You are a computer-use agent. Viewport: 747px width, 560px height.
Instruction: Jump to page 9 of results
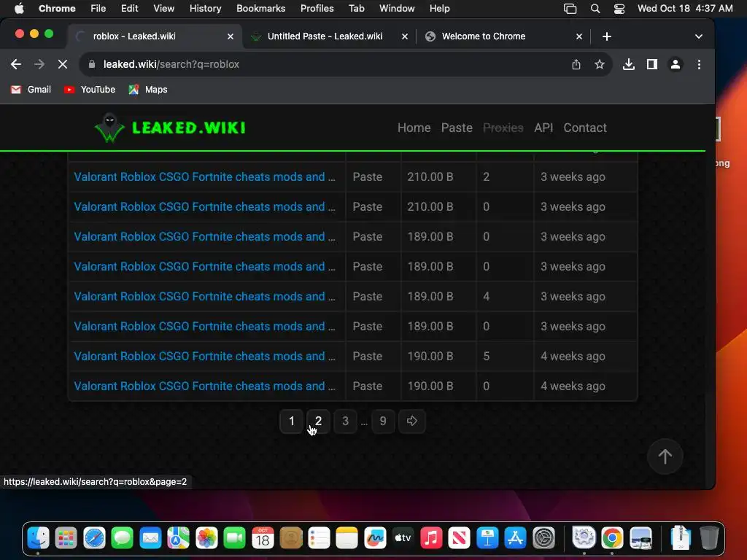383,421
